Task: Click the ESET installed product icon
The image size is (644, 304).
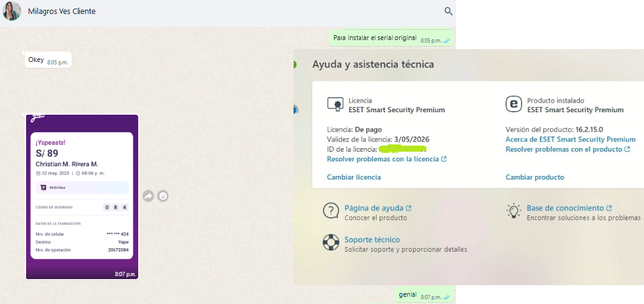Action: 514,104
